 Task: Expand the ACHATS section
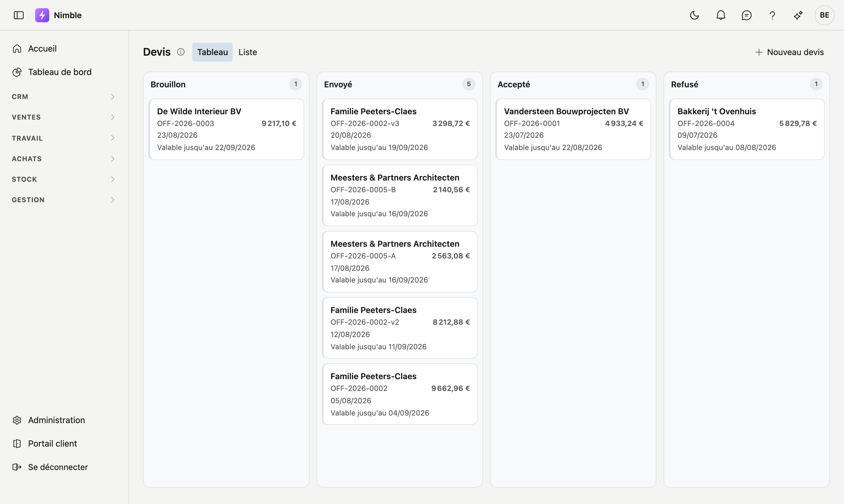coord(64,159)
